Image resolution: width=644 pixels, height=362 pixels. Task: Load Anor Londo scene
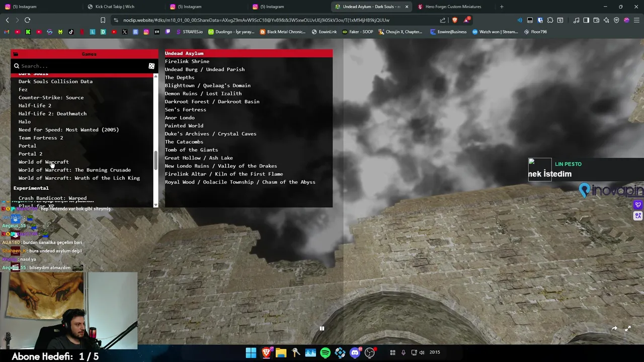(x=180, y=118)
